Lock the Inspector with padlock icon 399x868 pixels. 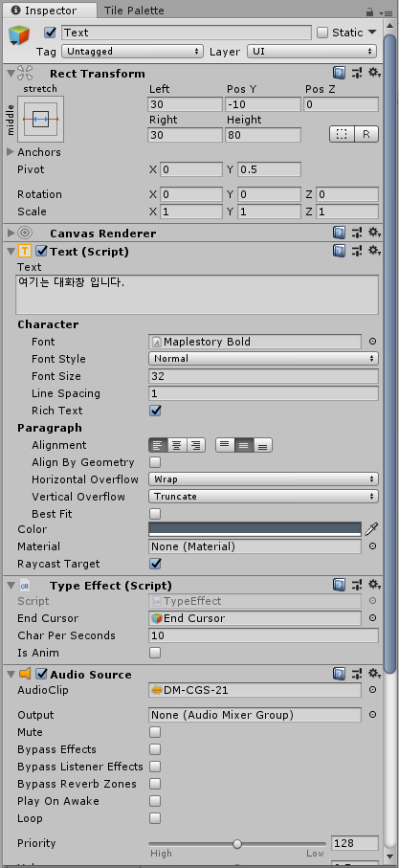369,11
